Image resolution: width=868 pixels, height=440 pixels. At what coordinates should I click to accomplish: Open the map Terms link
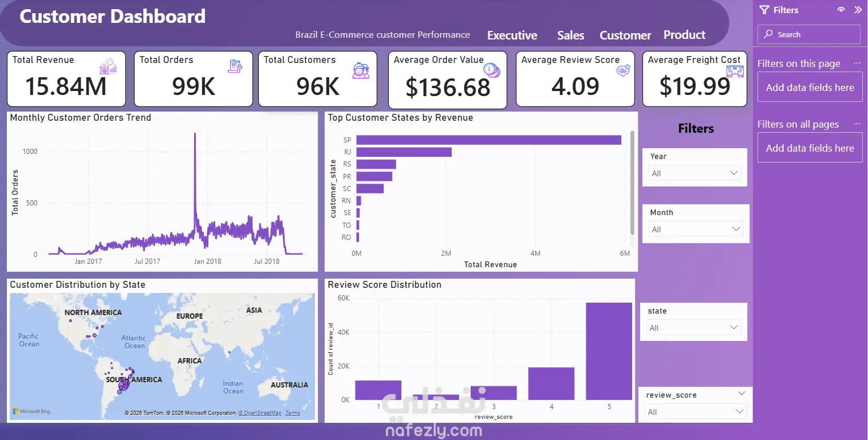click(293, 413)
